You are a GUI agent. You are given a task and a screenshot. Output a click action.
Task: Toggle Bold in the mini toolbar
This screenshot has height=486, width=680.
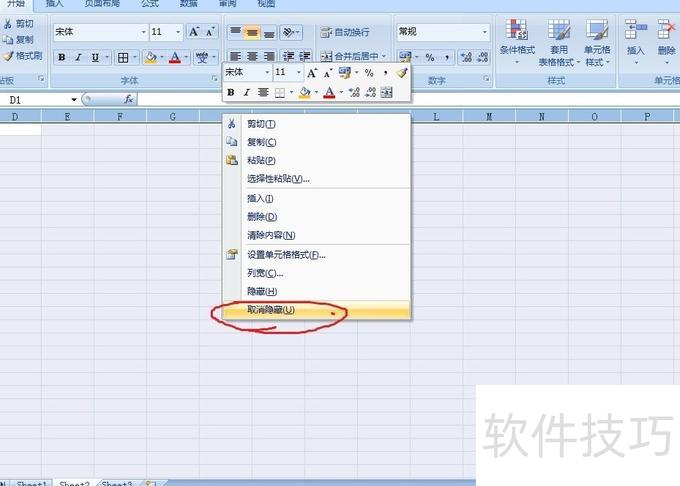(231, 92)
